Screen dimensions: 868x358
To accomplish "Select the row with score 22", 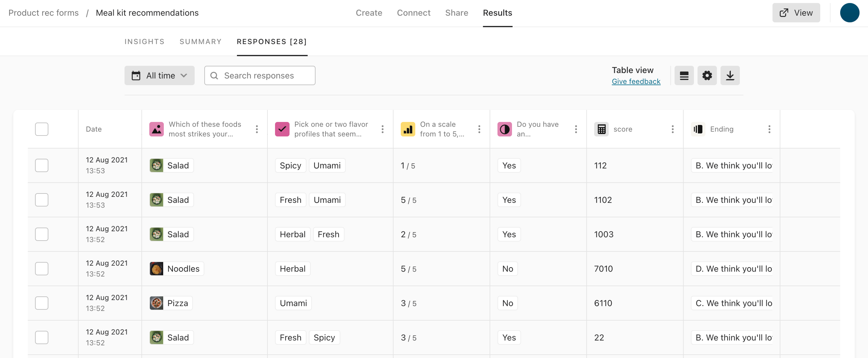I will [x=42, y=337].
